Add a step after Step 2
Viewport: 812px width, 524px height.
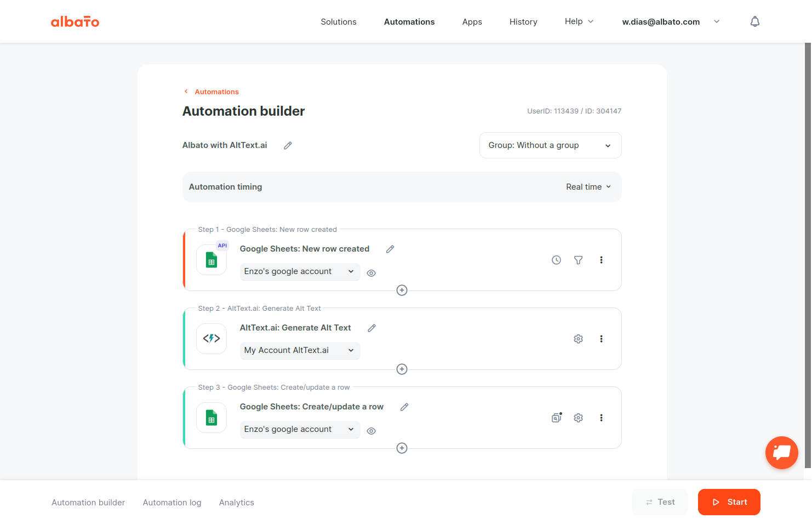(402, 369)
